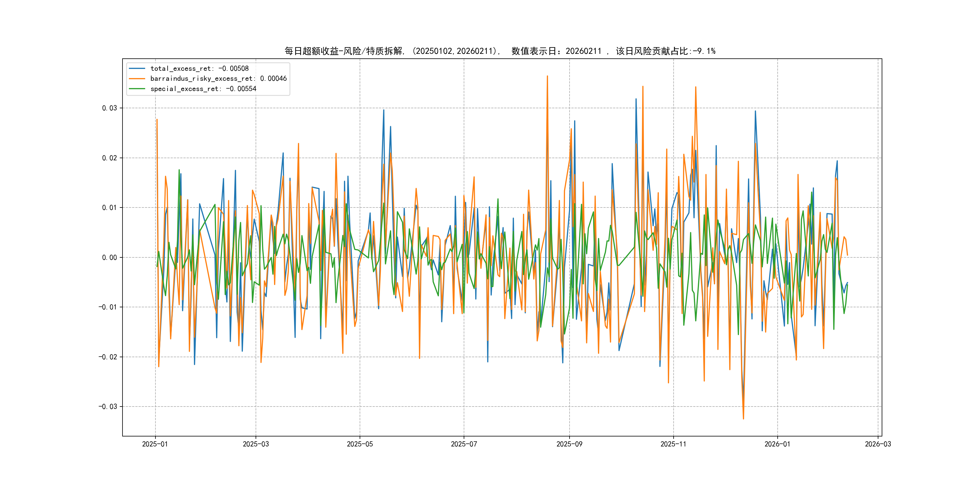Click the 2026-03 x-axis tick label

click(878, 444)
